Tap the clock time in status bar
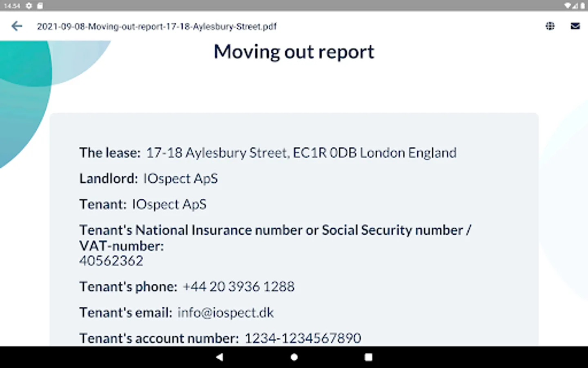Image resolution: width=588 pixels, height=368 pixels. [12, 6]
